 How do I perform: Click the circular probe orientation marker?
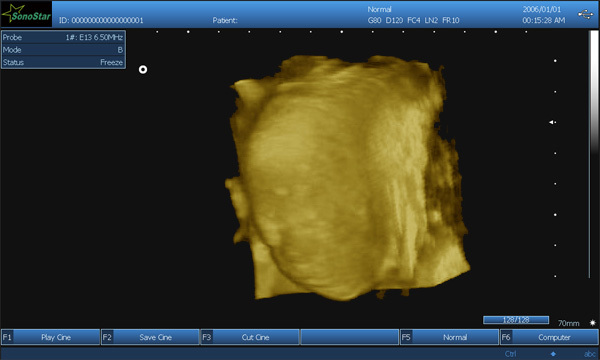(143, 70)
